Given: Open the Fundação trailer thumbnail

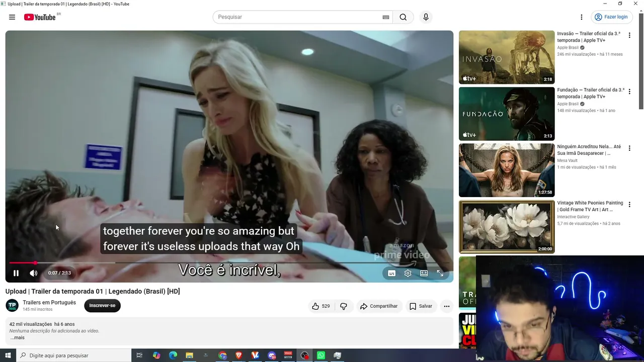Looking at the screenshot, I should 507,114.
